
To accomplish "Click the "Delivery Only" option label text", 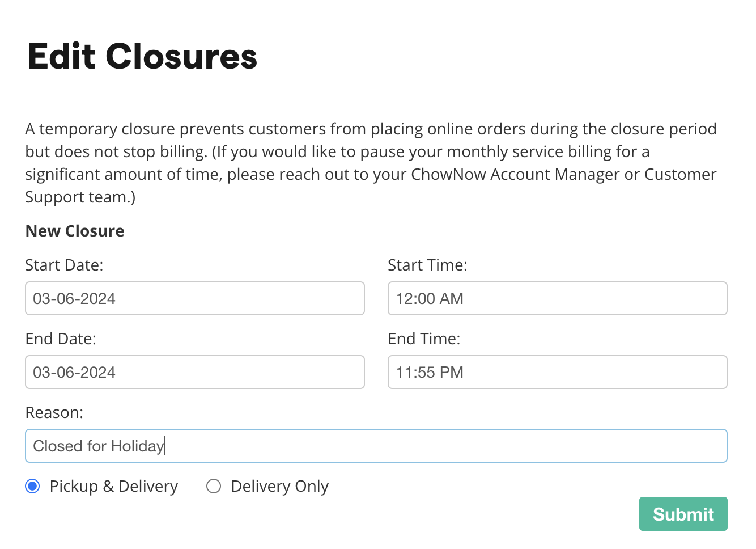I will coord(280,487).
